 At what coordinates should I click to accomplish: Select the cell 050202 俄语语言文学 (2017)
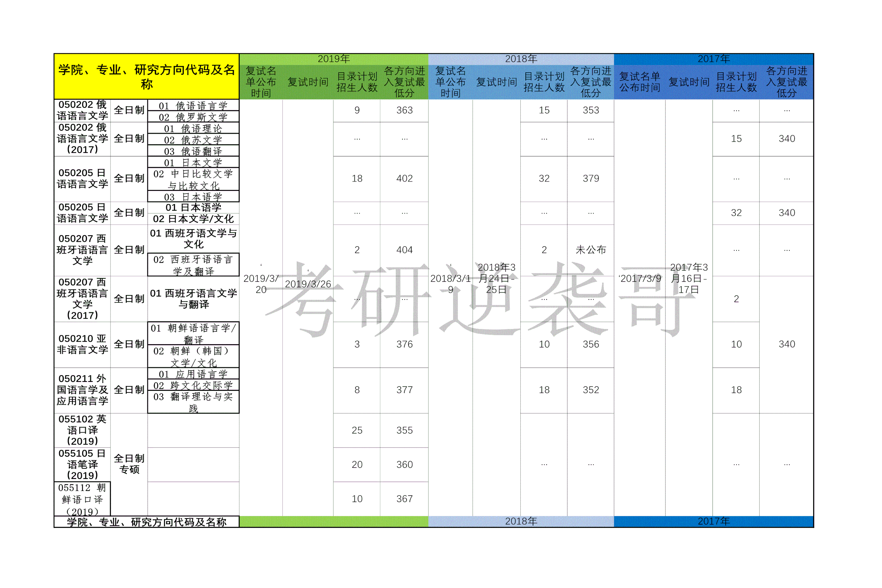click(83, 139)
